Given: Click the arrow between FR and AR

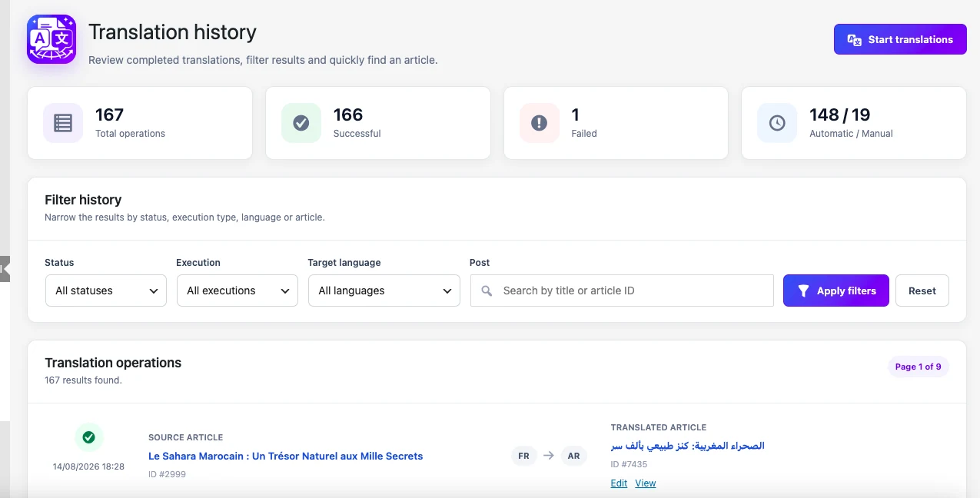Looking at the screenshot, I should (x=549, y=456).
